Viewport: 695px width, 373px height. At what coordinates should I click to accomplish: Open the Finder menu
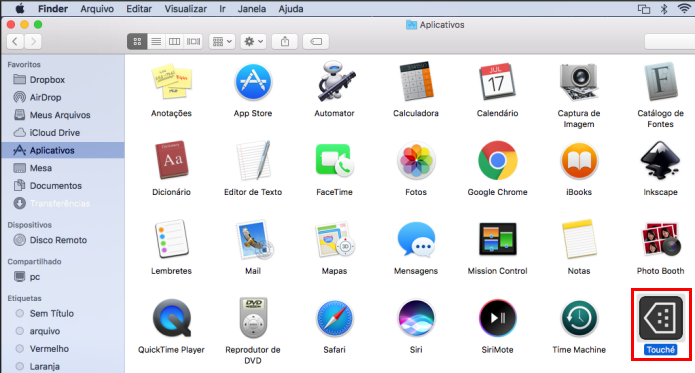(53, 8)
